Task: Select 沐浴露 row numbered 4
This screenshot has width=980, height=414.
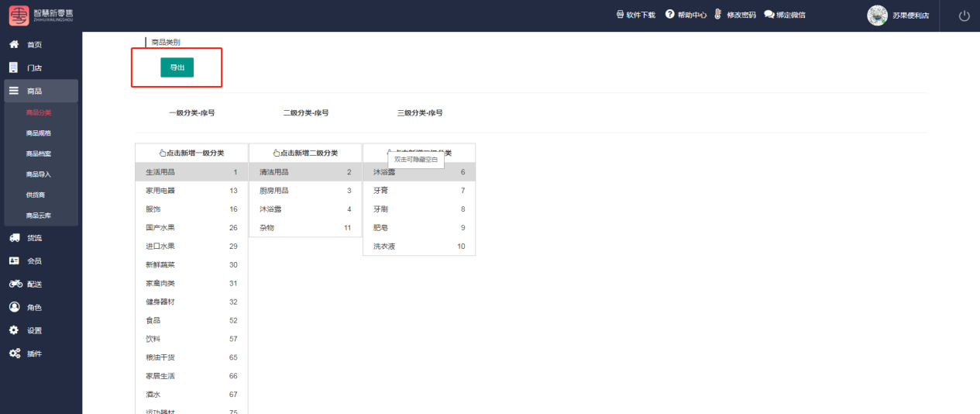Action: pos(305,209)
